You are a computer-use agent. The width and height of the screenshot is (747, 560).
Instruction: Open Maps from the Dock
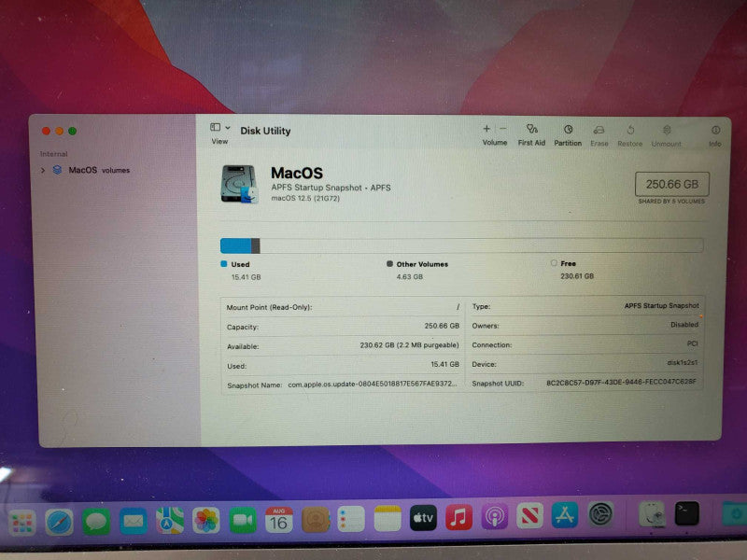tap(170, 520)
